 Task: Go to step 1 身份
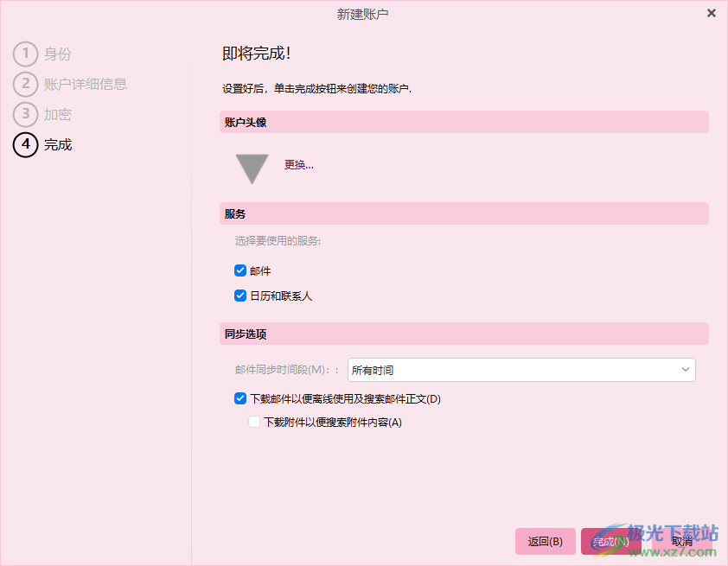[x=42, y=54]
